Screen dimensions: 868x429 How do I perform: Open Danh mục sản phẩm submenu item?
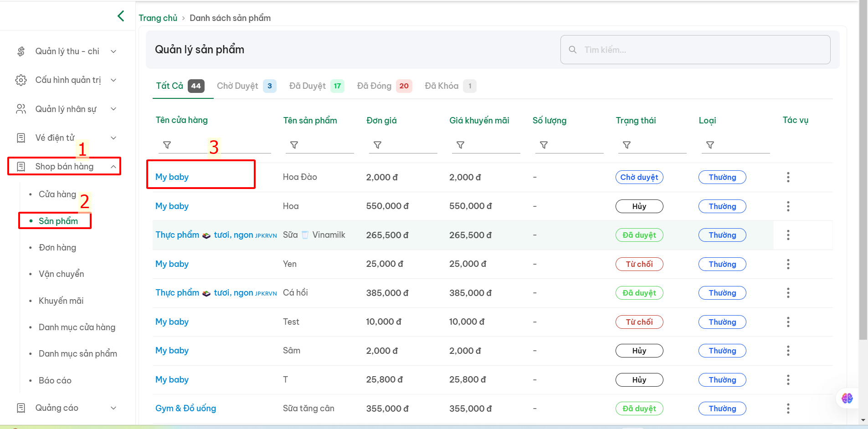coord(78,354)
